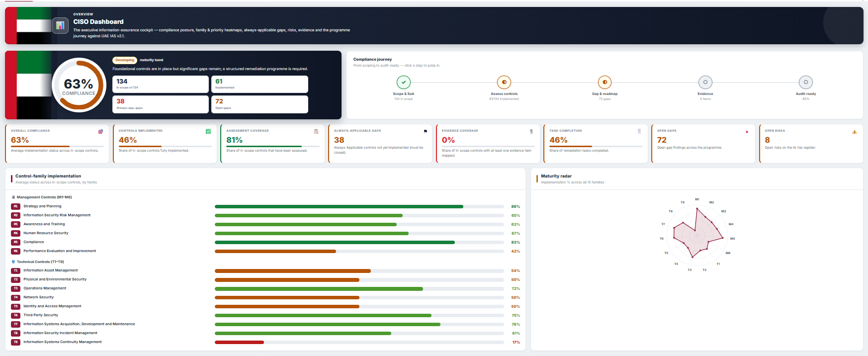The height and width of the screenshot is (356, 868).
Task: Click the Developing maturity band badge
Action: point(125,60)
